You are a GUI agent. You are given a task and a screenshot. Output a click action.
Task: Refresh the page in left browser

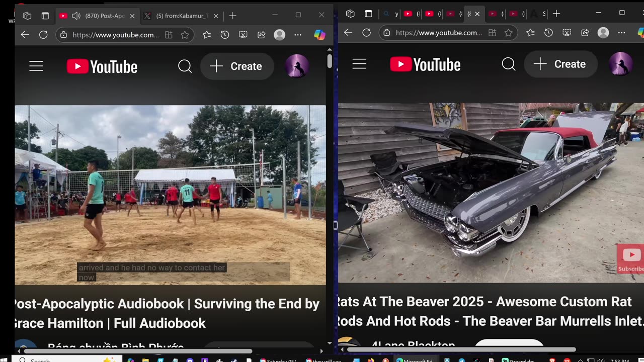click(x=43, y=35)
